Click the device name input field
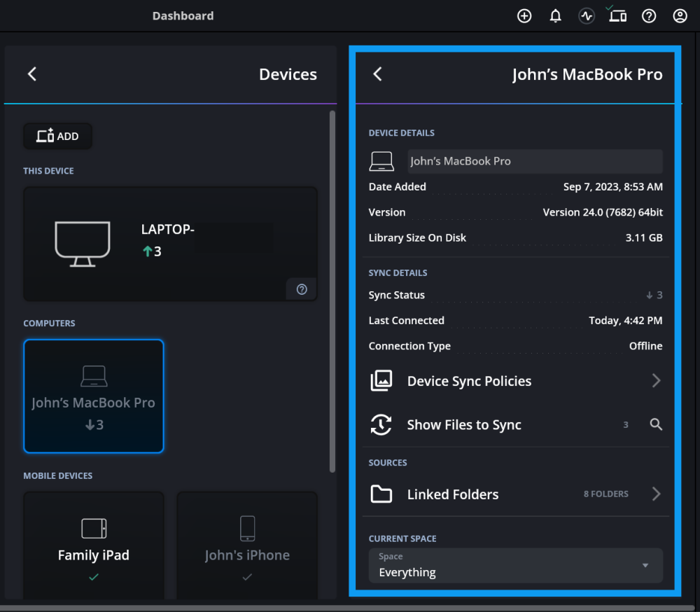 click(x=535, y=161)
